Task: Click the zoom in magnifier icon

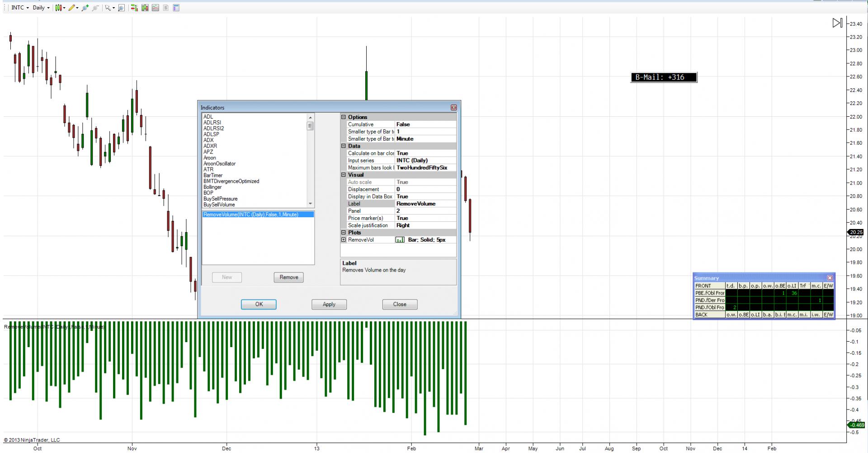Action: point(85,8)
